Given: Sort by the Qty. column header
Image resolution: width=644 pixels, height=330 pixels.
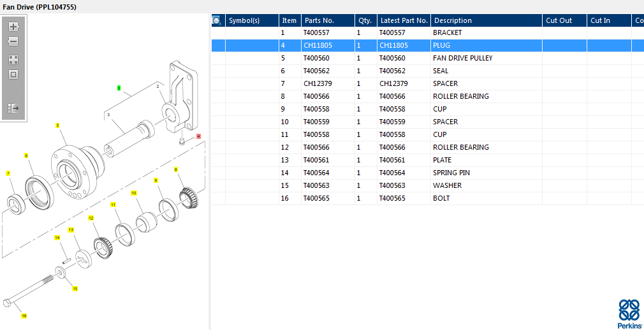Looking at the screenshot, I should pos(366,20).
